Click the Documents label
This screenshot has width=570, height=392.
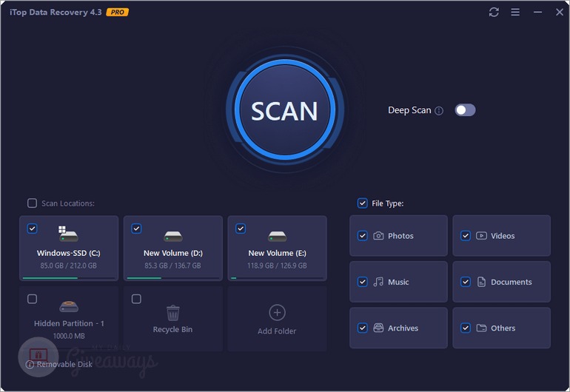(511, 282)
